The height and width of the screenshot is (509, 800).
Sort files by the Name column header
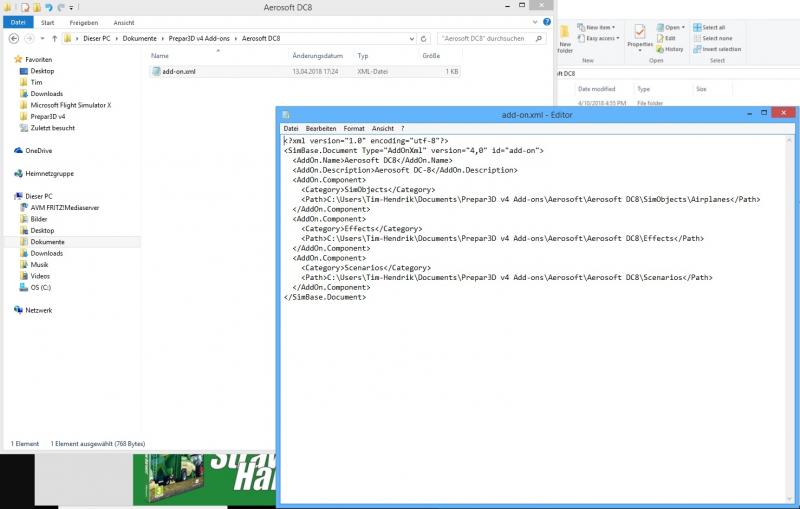pyautogui.click(x=160, y=56)
